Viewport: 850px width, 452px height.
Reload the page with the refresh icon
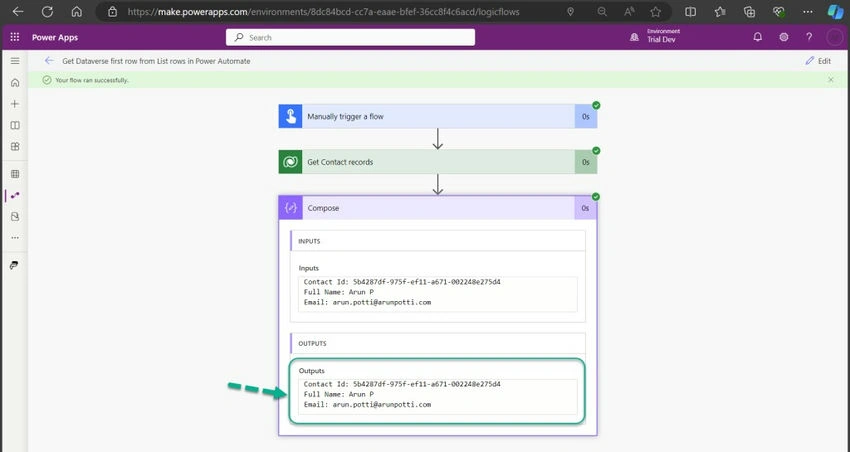[47, 11]
